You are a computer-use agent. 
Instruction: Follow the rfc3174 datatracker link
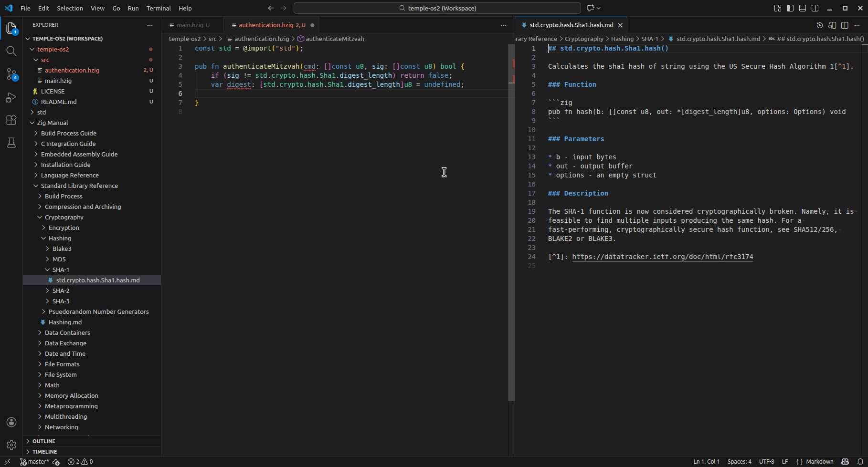coord(662,257)
